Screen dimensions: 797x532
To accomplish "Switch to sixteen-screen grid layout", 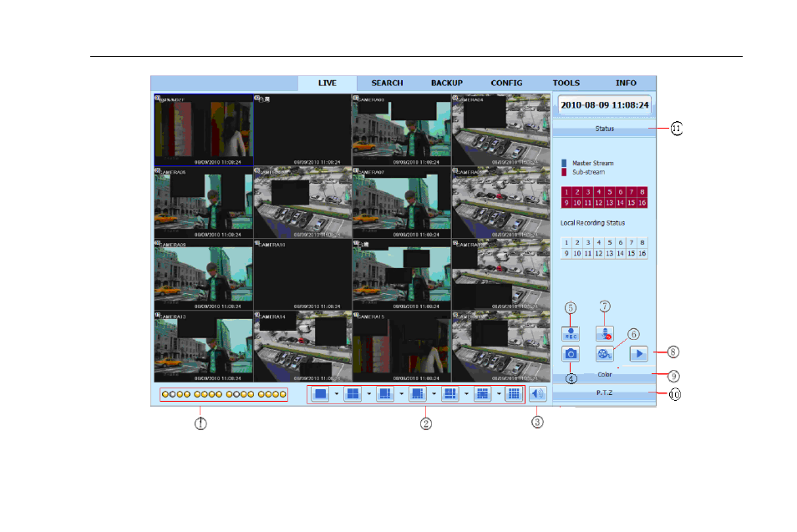I will click(514, 394).
